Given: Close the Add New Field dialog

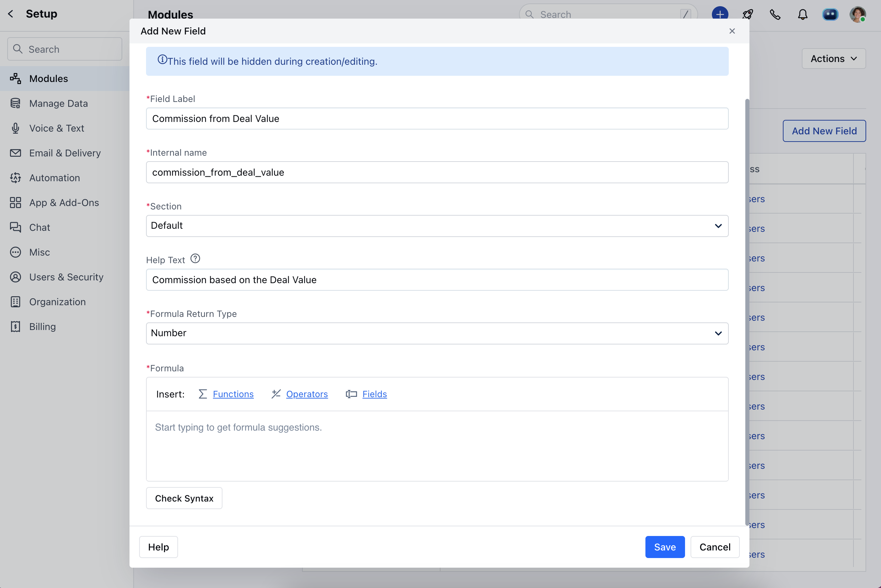Looking at the screenshot, I should (x=732, y=31).
